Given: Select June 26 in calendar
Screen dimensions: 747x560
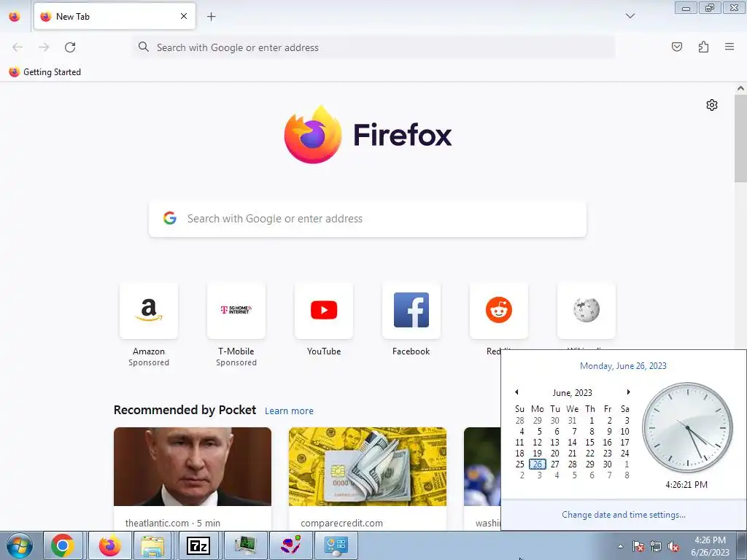Looking at the screenshot, I should tap(538, 464).
